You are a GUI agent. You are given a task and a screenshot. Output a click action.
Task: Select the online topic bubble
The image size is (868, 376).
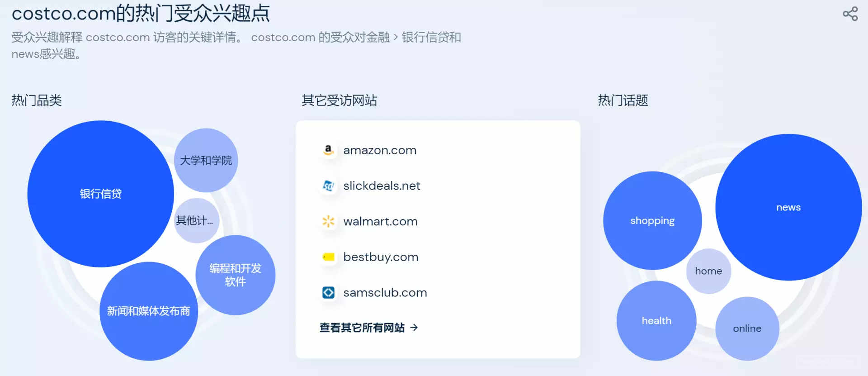tap(747, 328)
